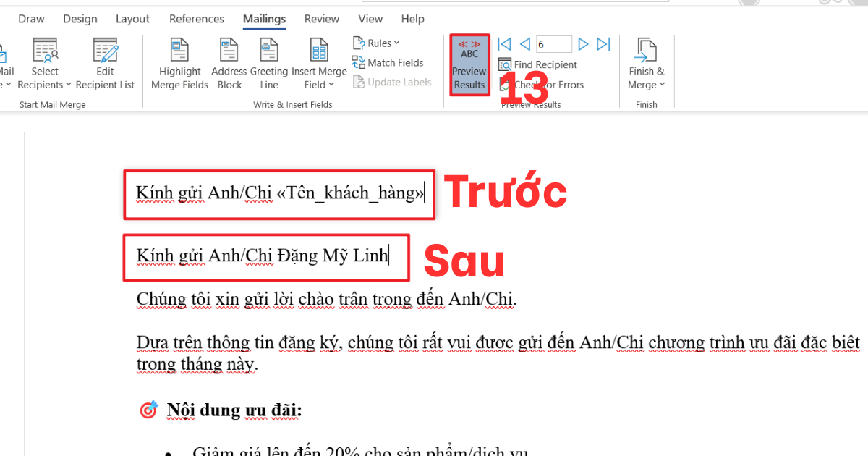Viewport: 868px width, 456px height.
Task: Click Match Fields button
Action: [388, 63]
